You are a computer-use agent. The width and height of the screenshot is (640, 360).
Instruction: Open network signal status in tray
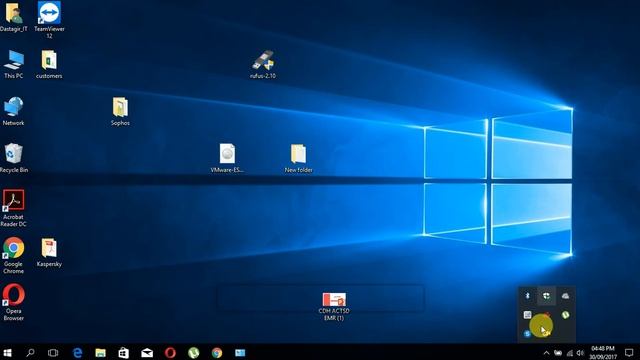[x=570, y=353]
